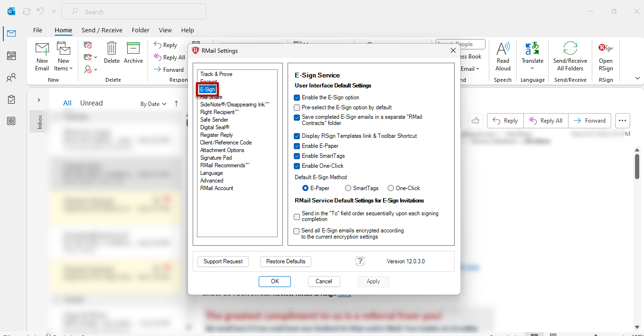Check Send in the To field order sequentially

click(x=297, y=217)
